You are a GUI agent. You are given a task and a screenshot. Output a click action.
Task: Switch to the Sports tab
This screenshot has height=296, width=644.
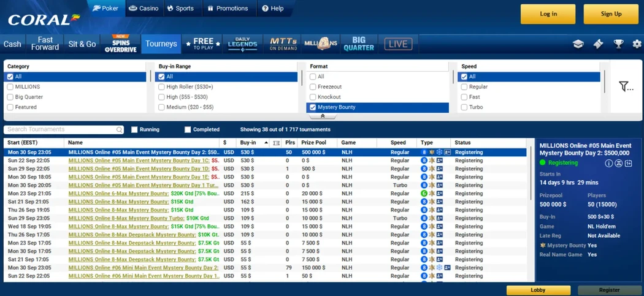(x=180, y=8)
